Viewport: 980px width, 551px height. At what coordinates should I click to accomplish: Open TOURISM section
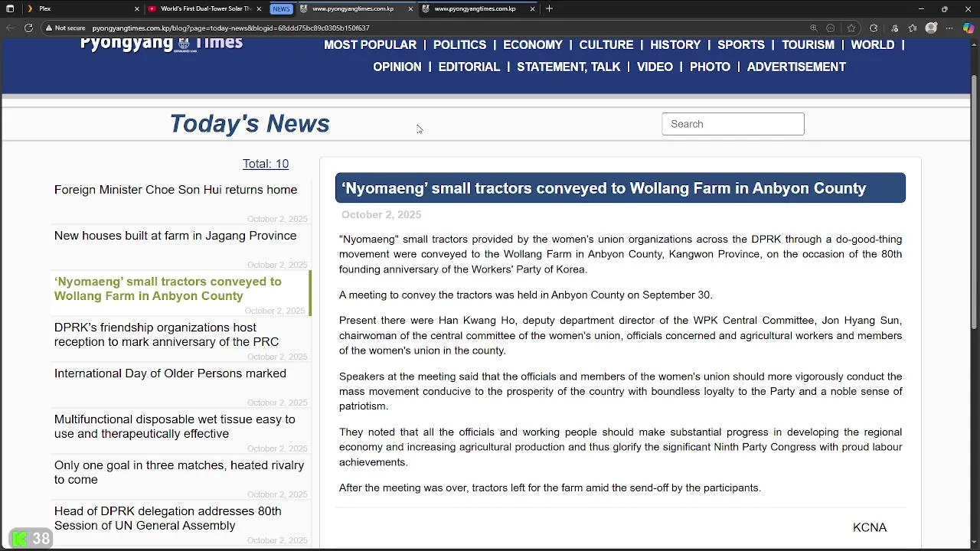[x=808, y=45]
